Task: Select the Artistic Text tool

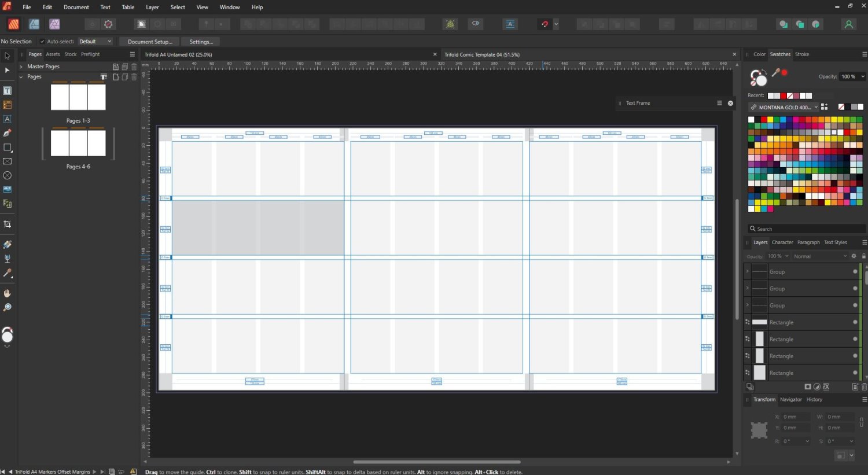Action: tap(7, 119)
